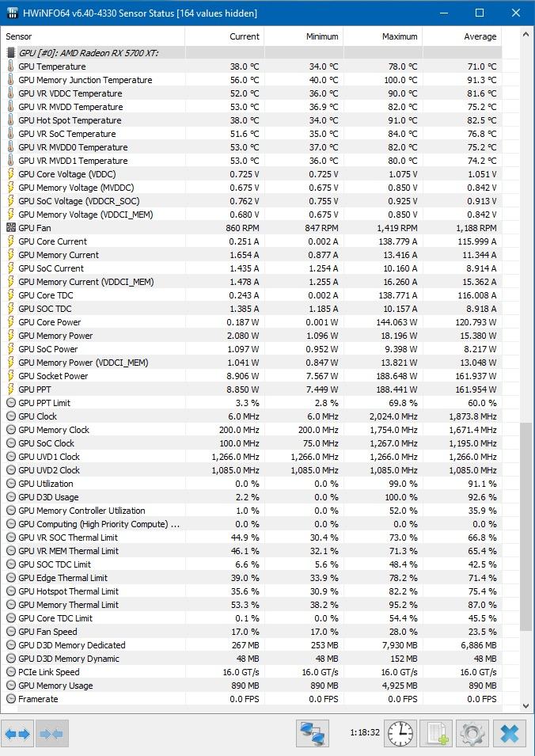Screen dimensions: 535x756
Task: Click gauge icon beside GPU Clock
Action: 11,416
